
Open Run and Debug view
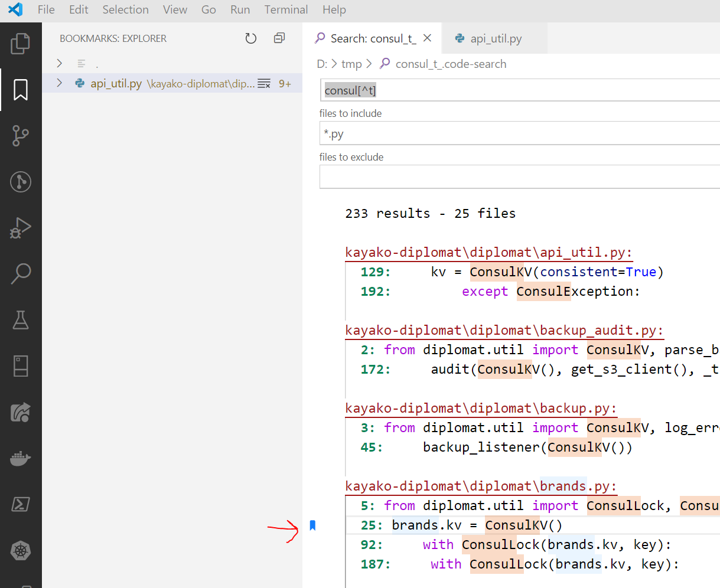[x=21, y=227]
